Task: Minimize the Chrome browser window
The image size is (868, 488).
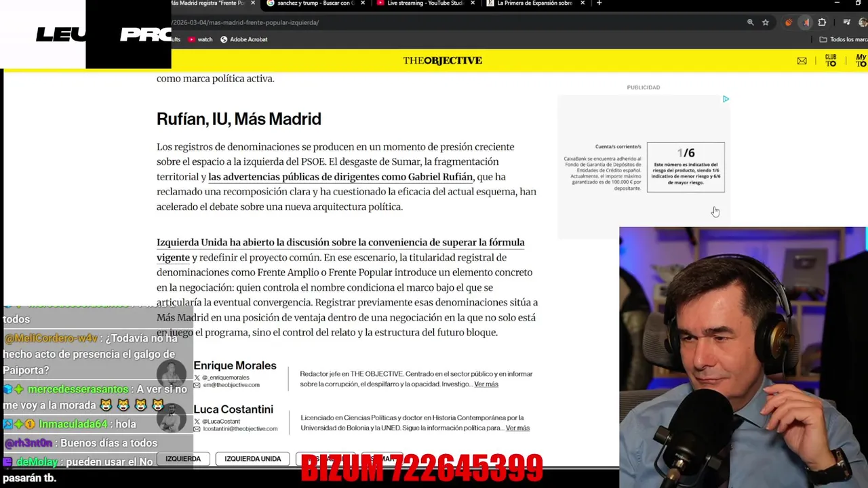Action: pyautogui.click(x=837, y=3)
